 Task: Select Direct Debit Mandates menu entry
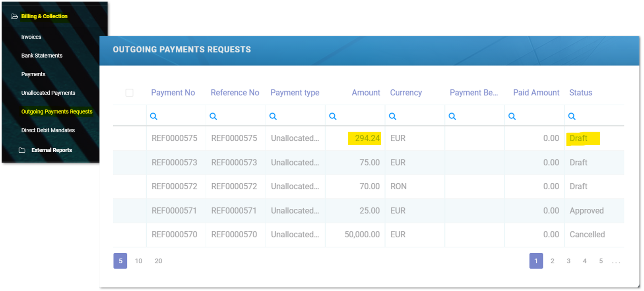click(48, 130)
